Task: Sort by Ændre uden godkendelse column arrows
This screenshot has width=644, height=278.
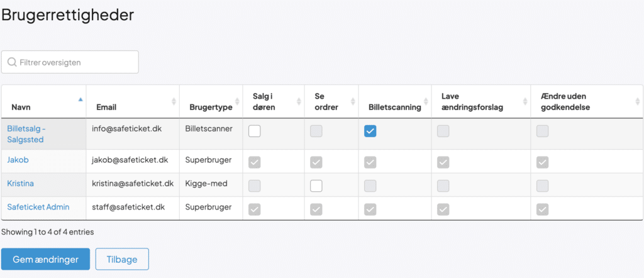Action: tap(638, 101)
